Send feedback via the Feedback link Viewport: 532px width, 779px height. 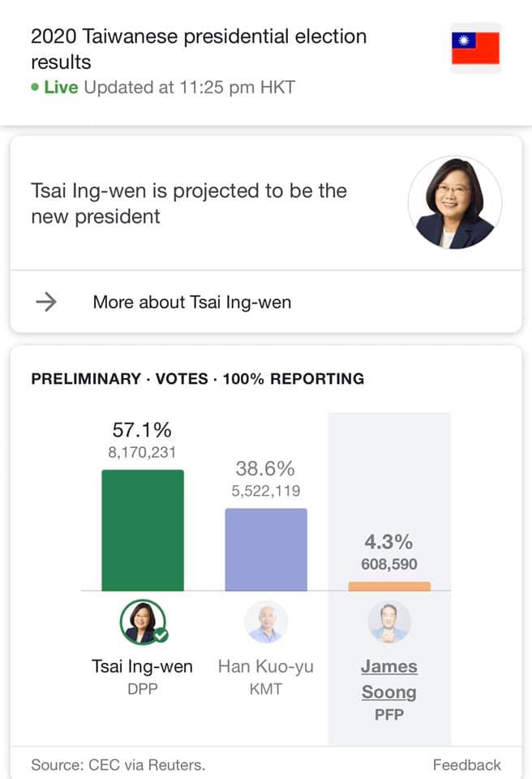pyautogui.click(x=466, y=764)
